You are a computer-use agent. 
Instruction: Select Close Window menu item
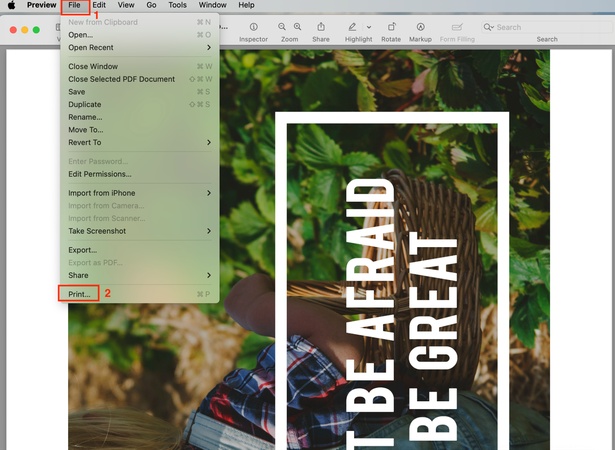140,66
